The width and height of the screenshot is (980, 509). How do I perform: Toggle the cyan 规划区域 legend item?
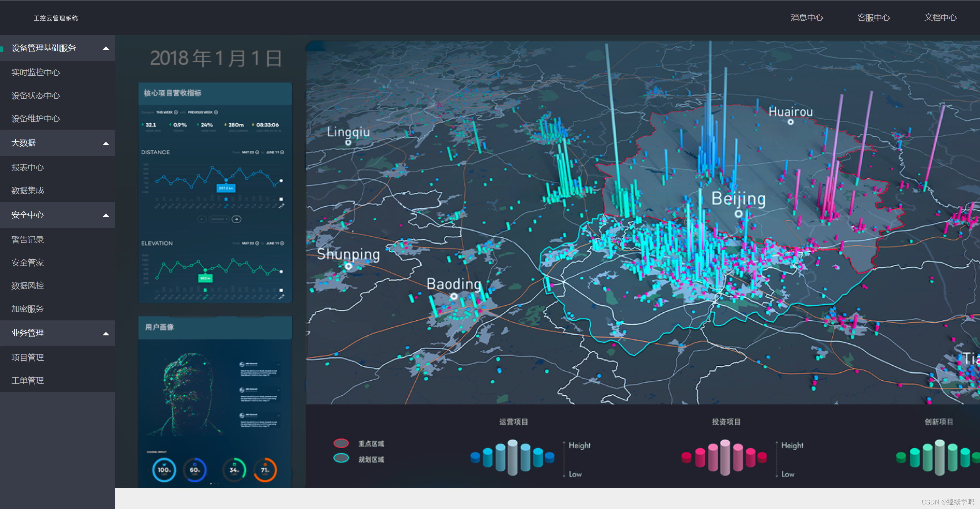(341, 458)
